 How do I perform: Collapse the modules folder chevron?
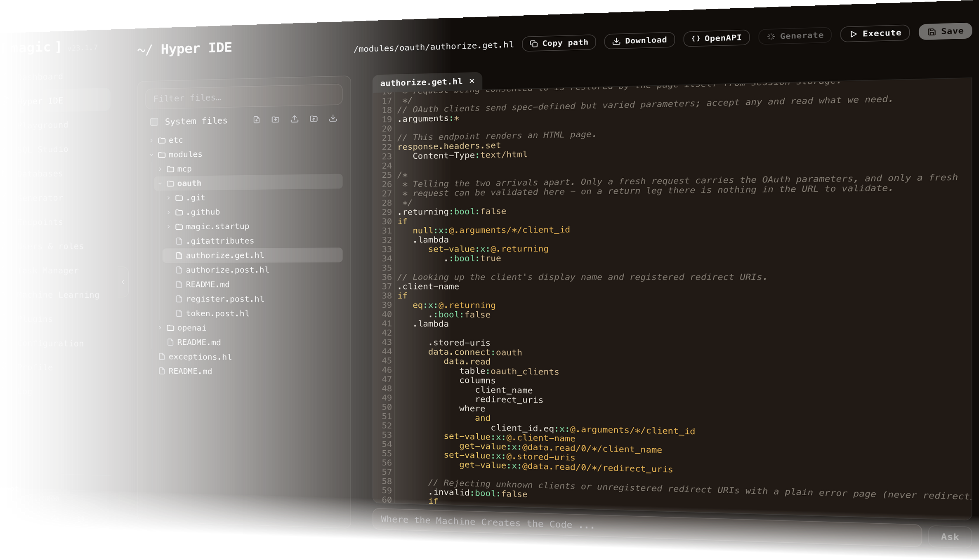151,155
